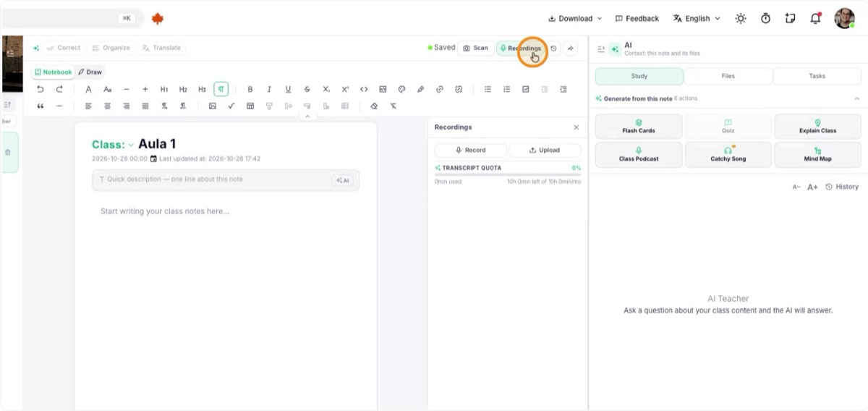Clear formatting with the eraser icon
The height and width of the screenshot is (411, 868).
pos(374,106)
